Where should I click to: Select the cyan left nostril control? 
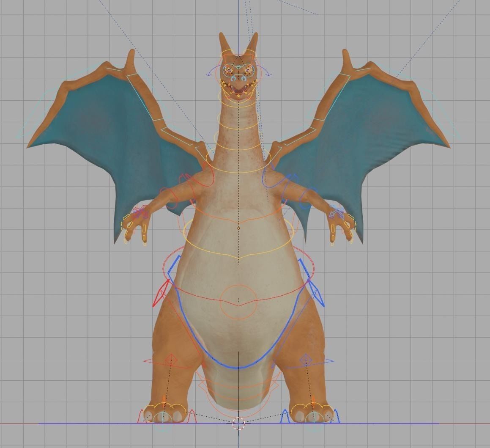[x=233, y=79]
